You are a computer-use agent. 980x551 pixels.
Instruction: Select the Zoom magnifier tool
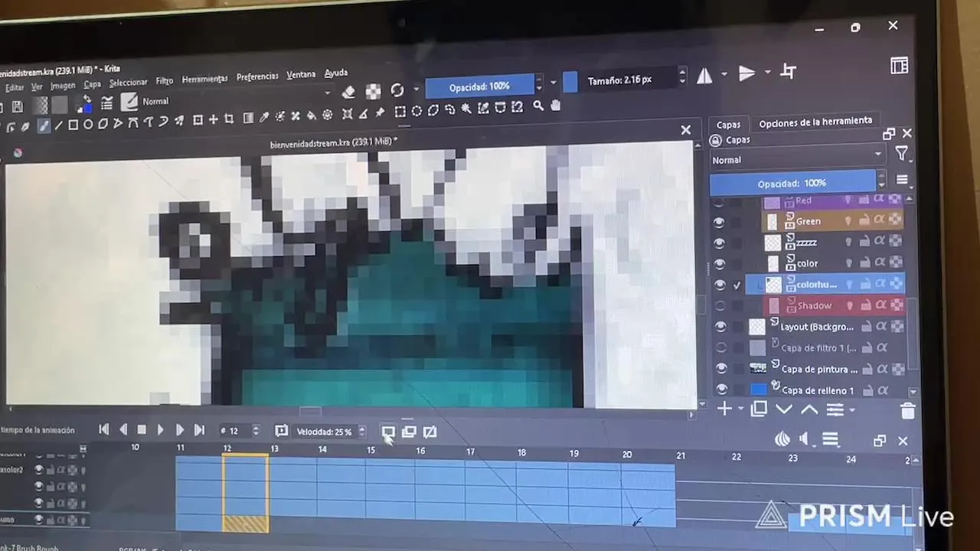pyautogui.click(x=538, y=106)
